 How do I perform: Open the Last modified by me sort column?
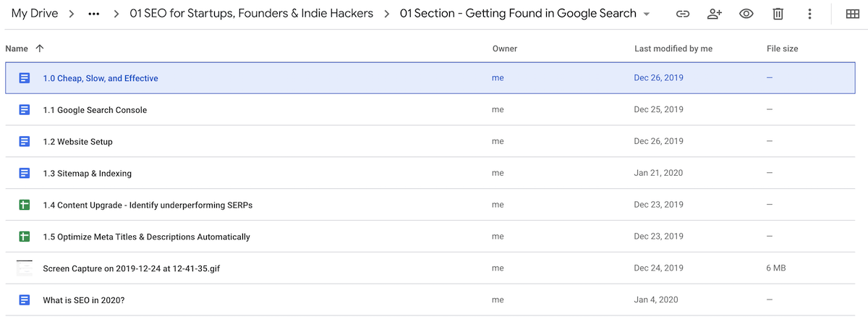coord(673,48)
